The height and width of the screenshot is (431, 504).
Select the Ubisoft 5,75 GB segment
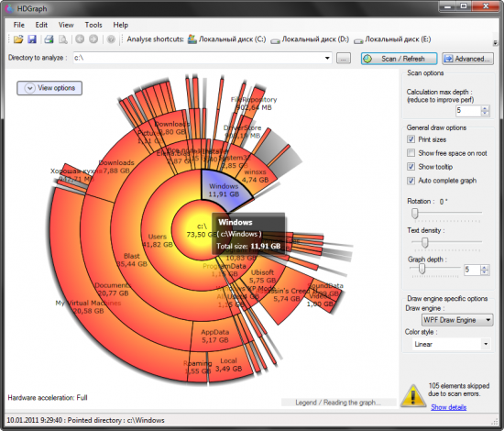pyautogui.click(x=262, y=276)
